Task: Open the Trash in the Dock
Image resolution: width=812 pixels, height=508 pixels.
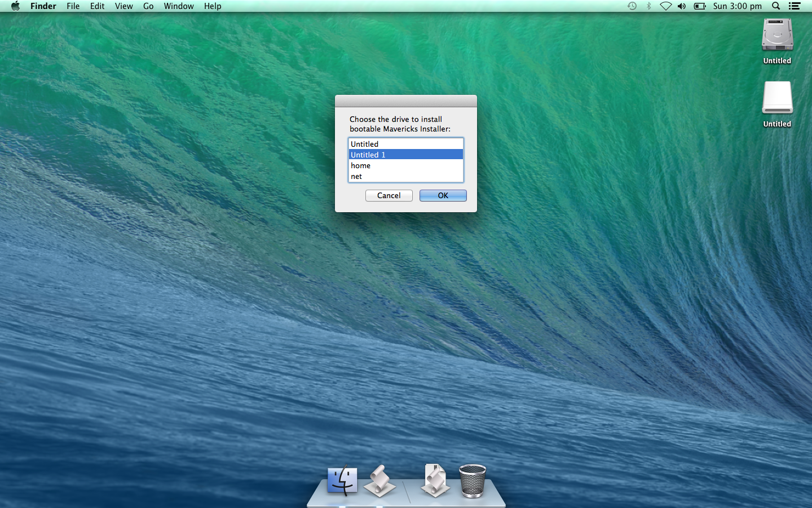Action: click(472, 481)
